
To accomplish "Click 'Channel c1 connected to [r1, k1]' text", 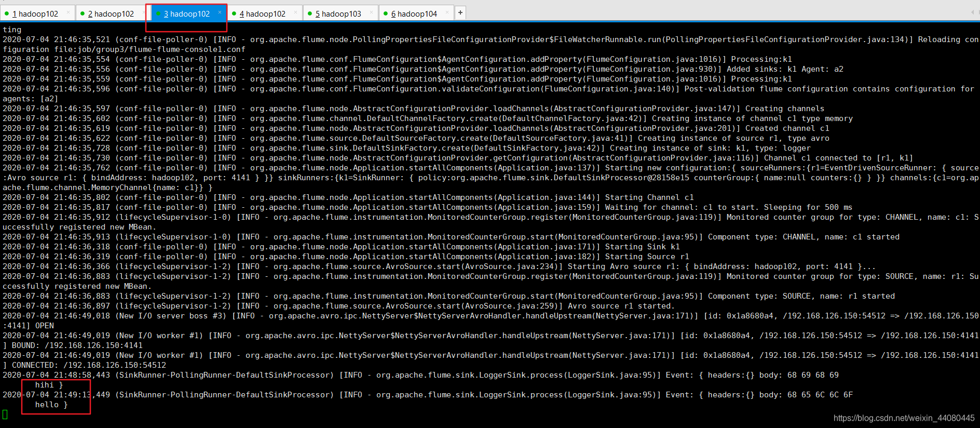I will [838, 158].
